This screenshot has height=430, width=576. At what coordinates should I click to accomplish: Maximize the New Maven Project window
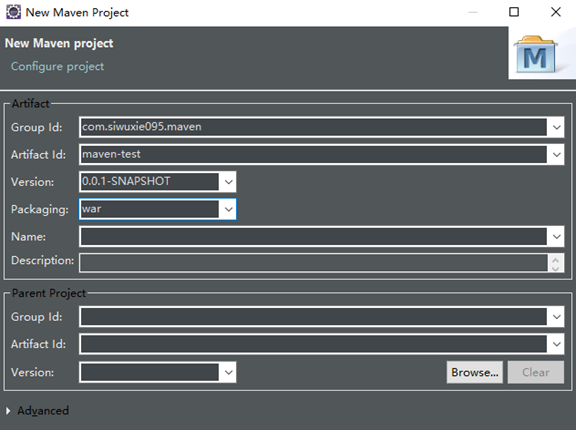(x=514, y=12)
